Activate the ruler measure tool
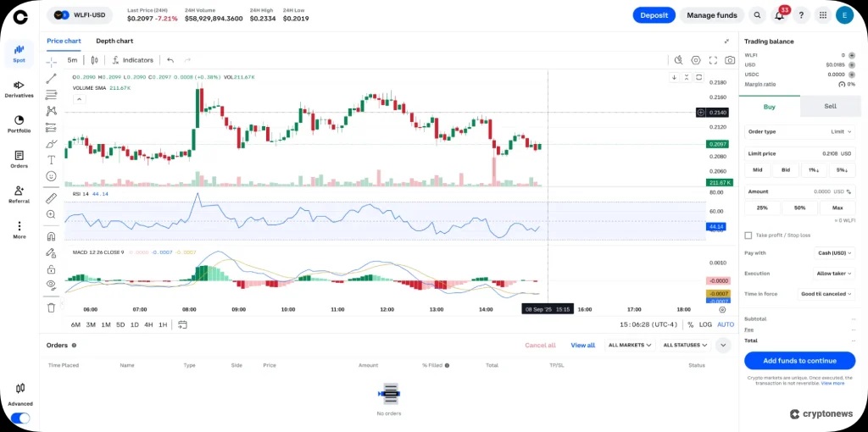This screenshot has height=432, width=868. point(51,198)
